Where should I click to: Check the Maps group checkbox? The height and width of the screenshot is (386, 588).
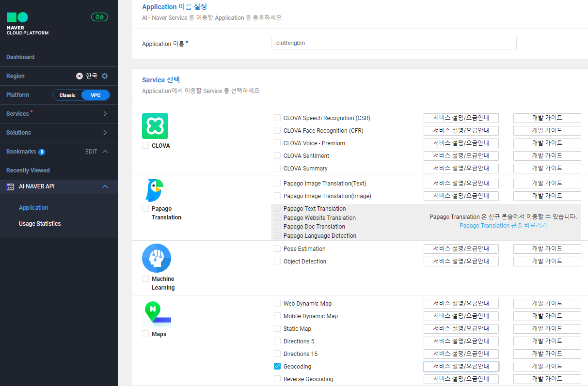(145, 334)
